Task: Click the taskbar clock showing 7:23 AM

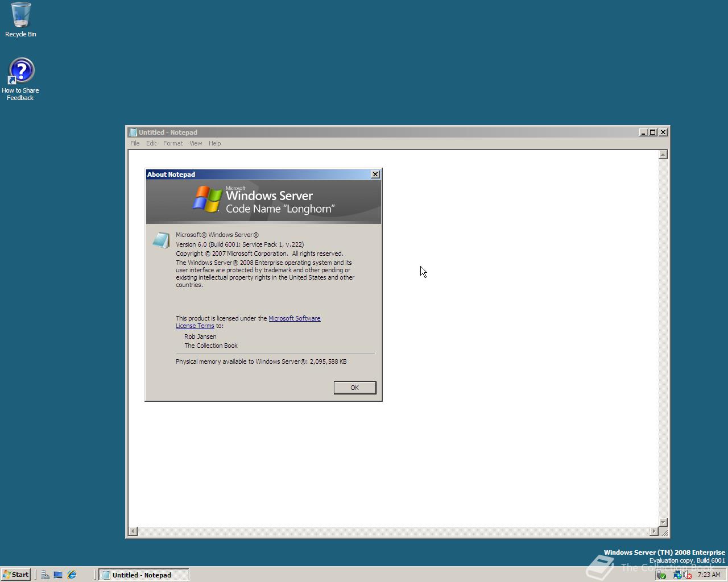Action: pyautogui.click(x=709, y=575)
